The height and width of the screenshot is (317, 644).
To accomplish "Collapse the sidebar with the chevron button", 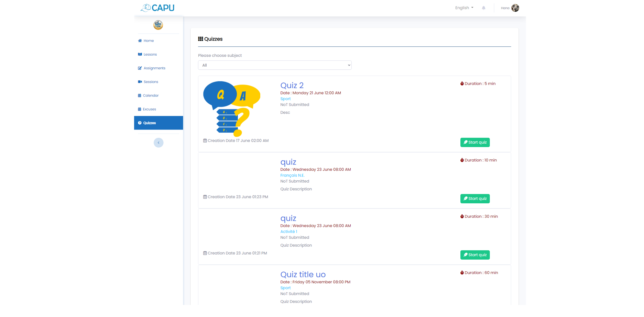I will point(159,143).
